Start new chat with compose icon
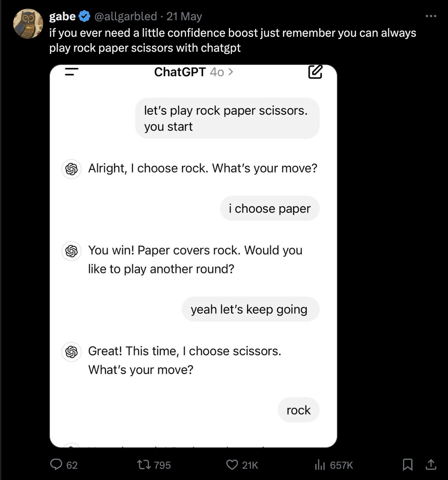448x480 pixels. (315, 72)
